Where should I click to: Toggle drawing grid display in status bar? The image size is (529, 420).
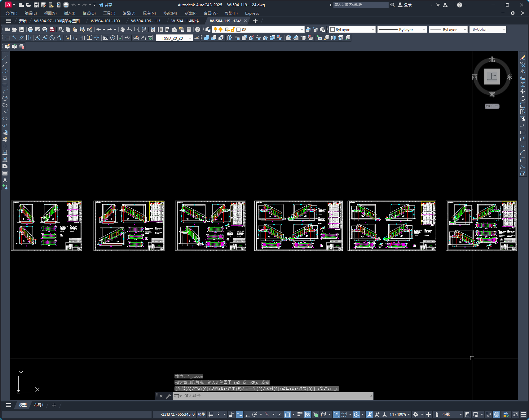click(211, 414)
